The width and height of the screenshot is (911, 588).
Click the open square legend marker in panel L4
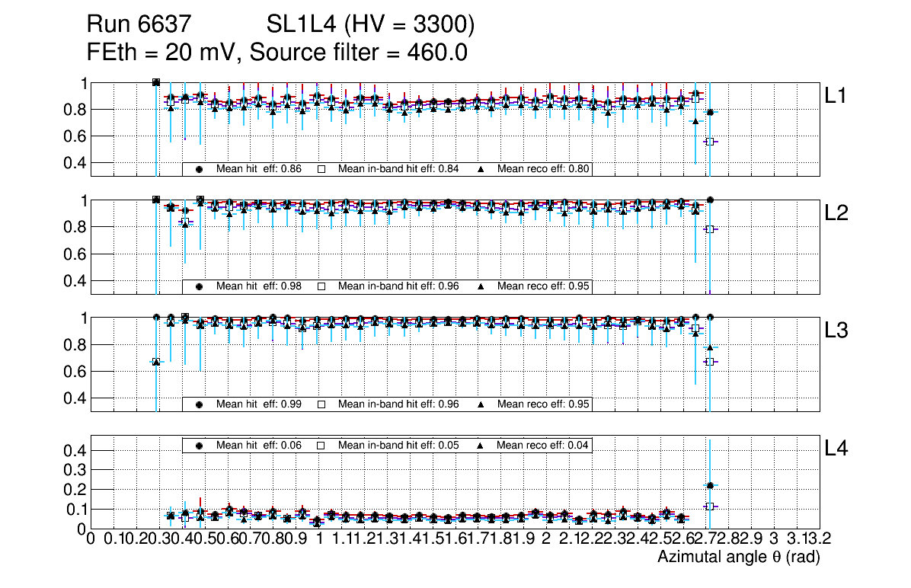321,445
